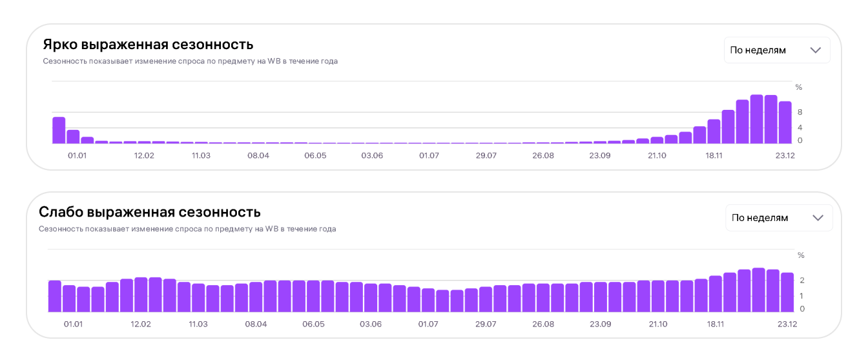Open the По неделям dropdown in the Слабо выраженная chart
The image size is (868, 362).
click(x=778, y=218)
